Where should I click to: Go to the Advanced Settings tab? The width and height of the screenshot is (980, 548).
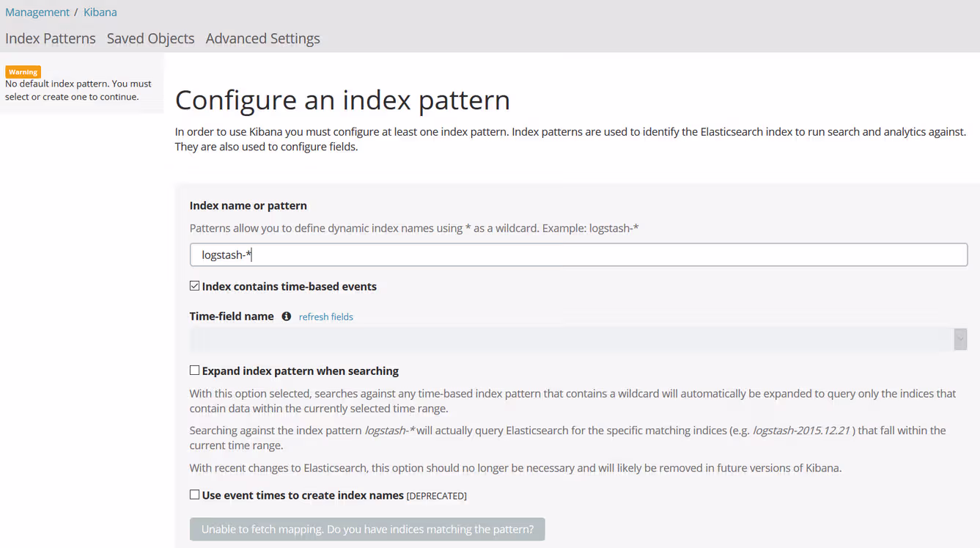coord(262,38)
